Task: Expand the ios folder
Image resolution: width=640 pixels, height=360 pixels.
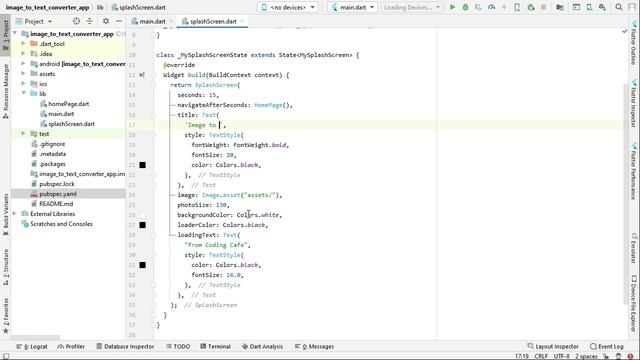Action: (23, 84)
